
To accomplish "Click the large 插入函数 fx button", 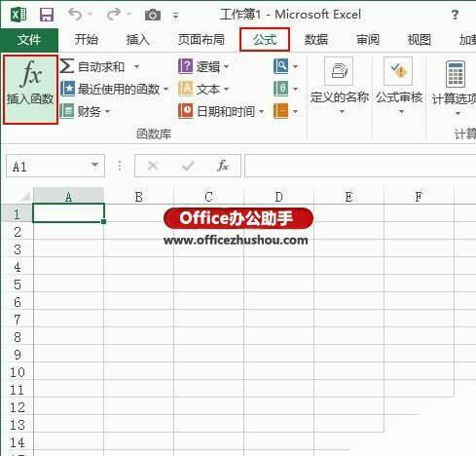I will (30, 90).
